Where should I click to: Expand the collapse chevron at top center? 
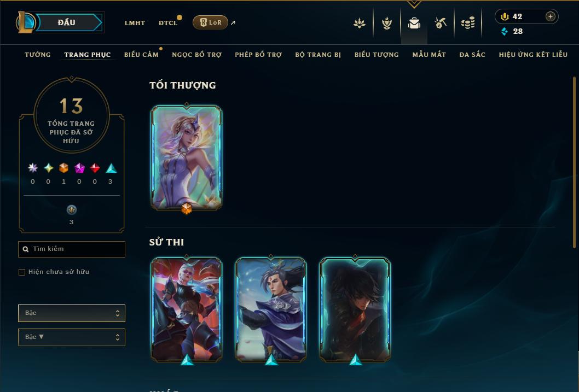point(414,4)
